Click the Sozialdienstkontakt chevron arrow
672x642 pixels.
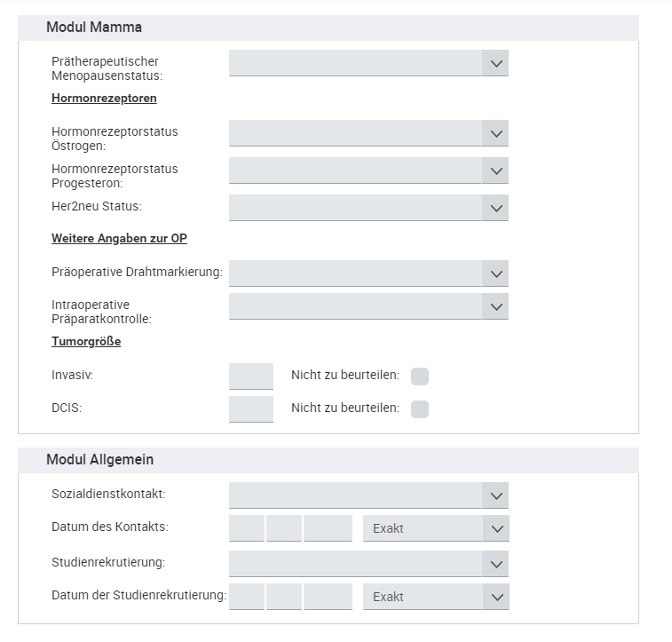(495, 495)
